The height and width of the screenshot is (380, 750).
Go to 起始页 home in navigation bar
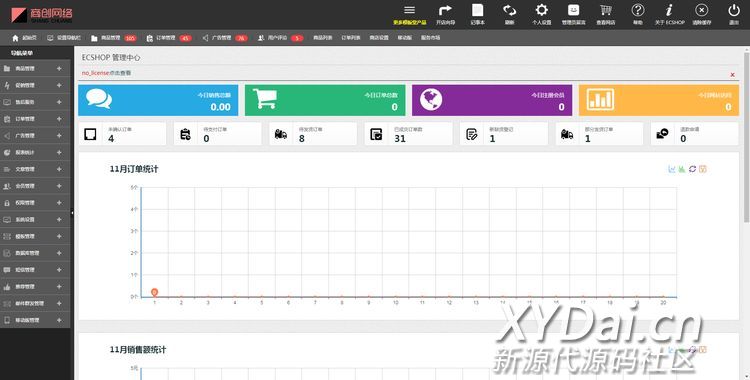[24, 38]
